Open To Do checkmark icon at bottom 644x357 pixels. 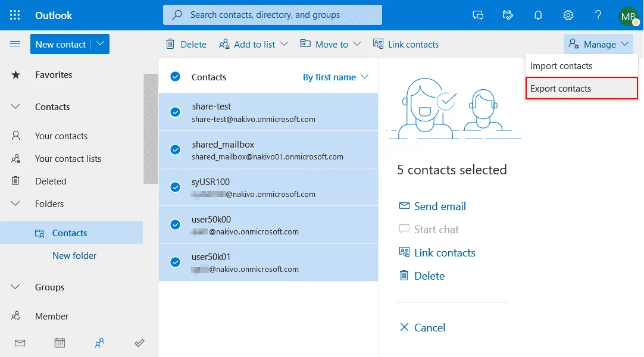click(x=139, y=343)
